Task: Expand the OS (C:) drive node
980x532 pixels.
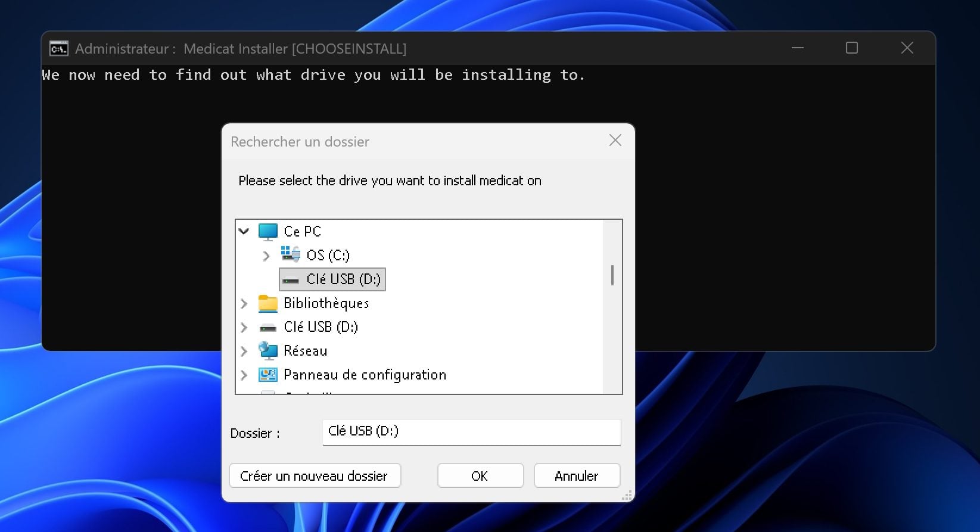Action: tap(266, 256)
